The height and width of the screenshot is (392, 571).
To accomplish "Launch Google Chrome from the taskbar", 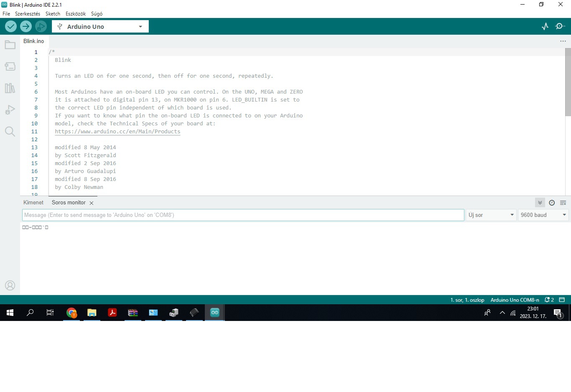I will [x=71, y=313].
